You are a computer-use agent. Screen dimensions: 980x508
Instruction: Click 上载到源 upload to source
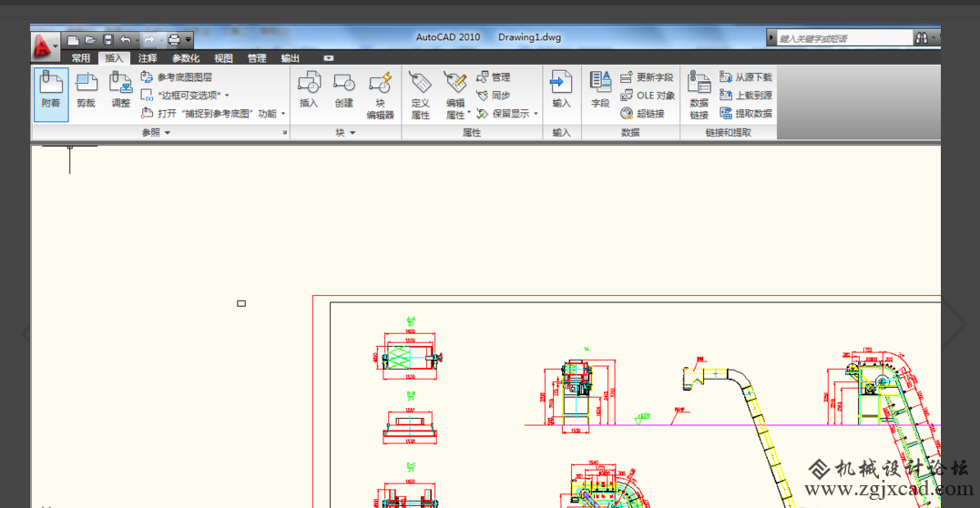point(746,95)
